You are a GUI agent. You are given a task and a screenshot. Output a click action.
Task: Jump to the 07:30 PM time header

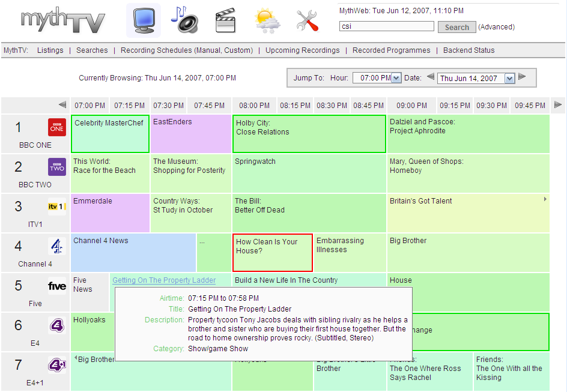click(169, 106)
